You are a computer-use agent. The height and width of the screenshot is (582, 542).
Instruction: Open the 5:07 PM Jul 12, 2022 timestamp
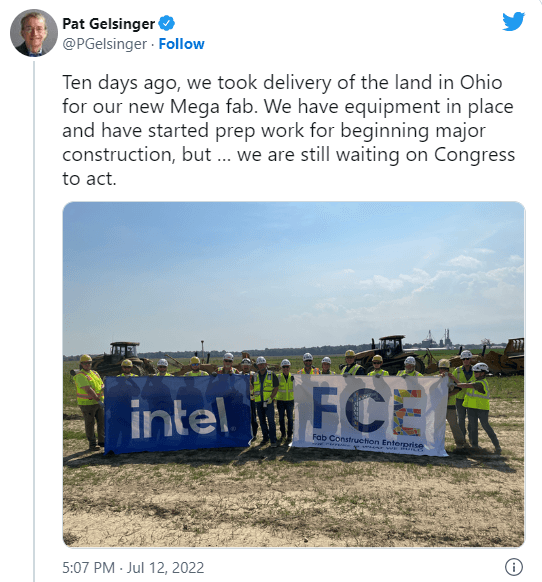coord(133,568)
